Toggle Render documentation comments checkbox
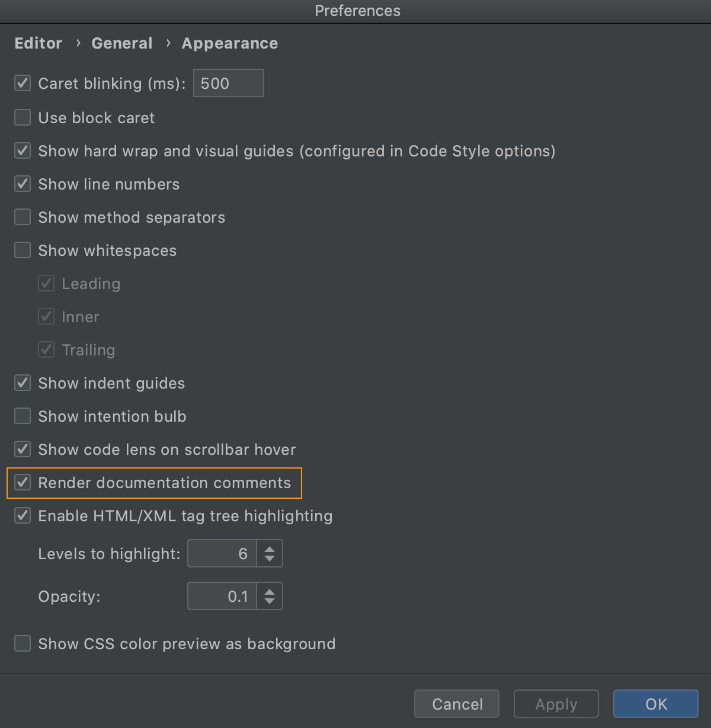This screenshot has width=711, height=728. (23, 482)
